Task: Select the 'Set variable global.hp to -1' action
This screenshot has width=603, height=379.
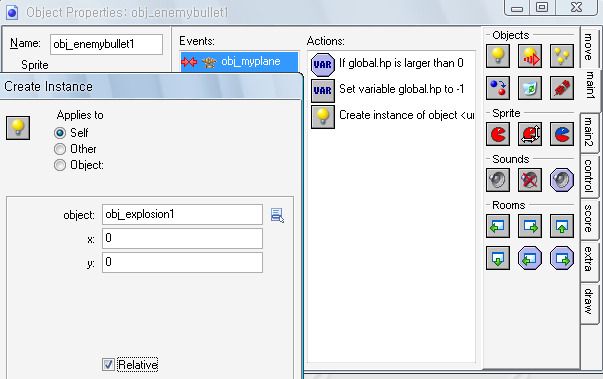Action: (392, 90)
